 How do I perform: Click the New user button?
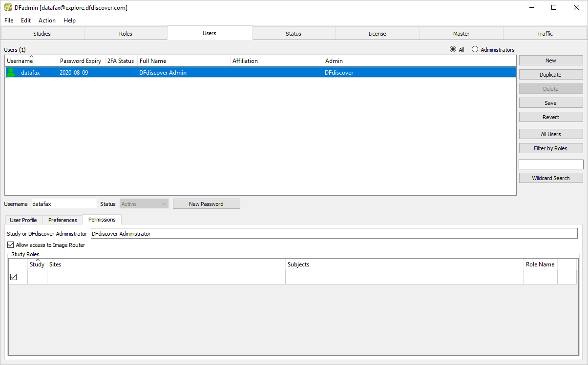click(x=550, y=61)
